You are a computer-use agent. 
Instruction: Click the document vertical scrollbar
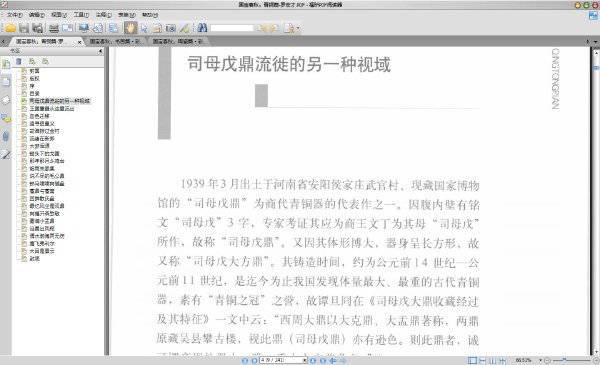596,202
